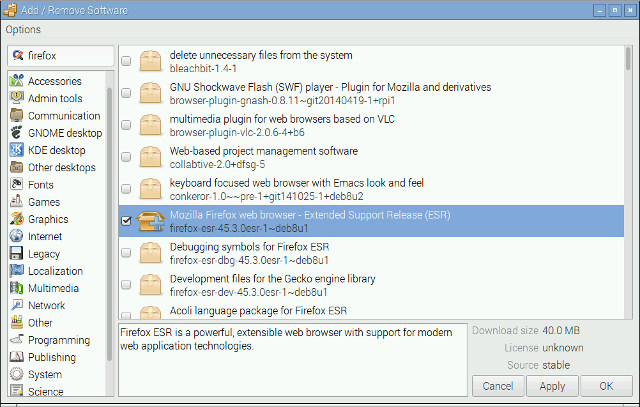Click the GNOME desktop footprint icon

(x=16, y=133)
